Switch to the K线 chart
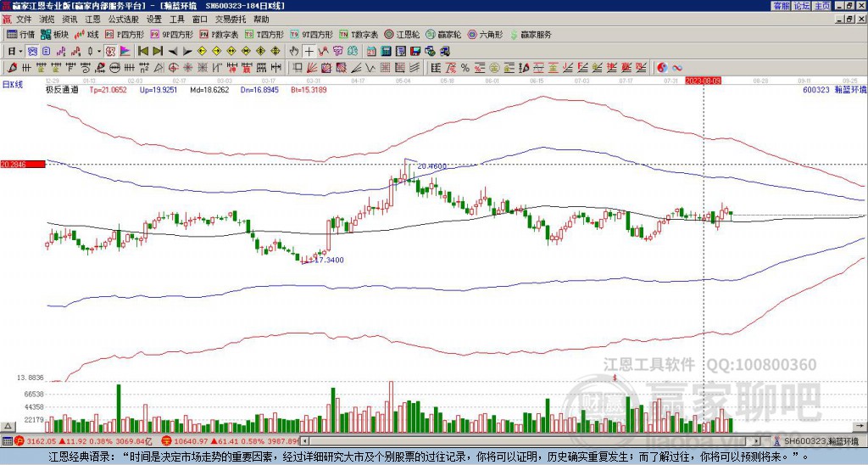868x465 pixels. [x=86, y=34]
